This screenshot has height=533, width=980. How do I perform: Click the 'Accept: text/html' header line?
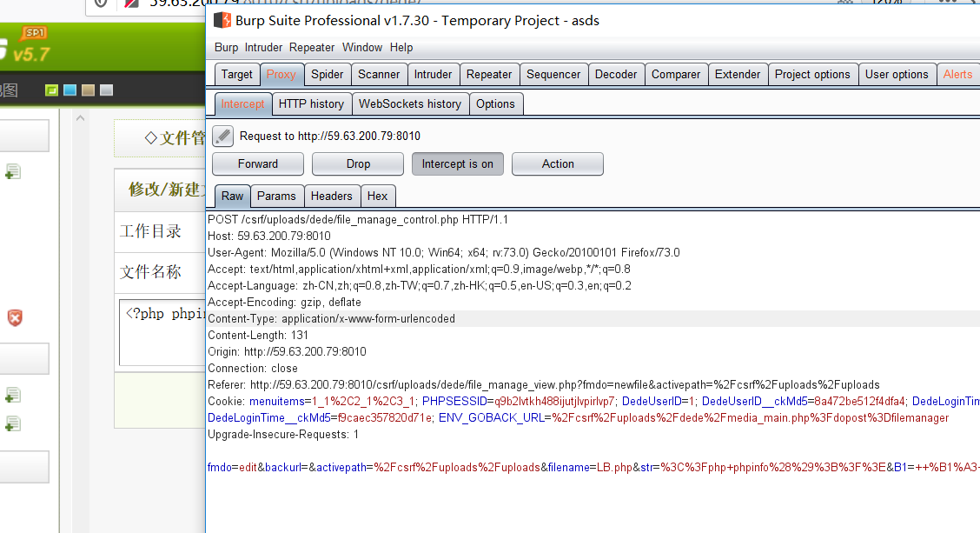coord(419,269)
